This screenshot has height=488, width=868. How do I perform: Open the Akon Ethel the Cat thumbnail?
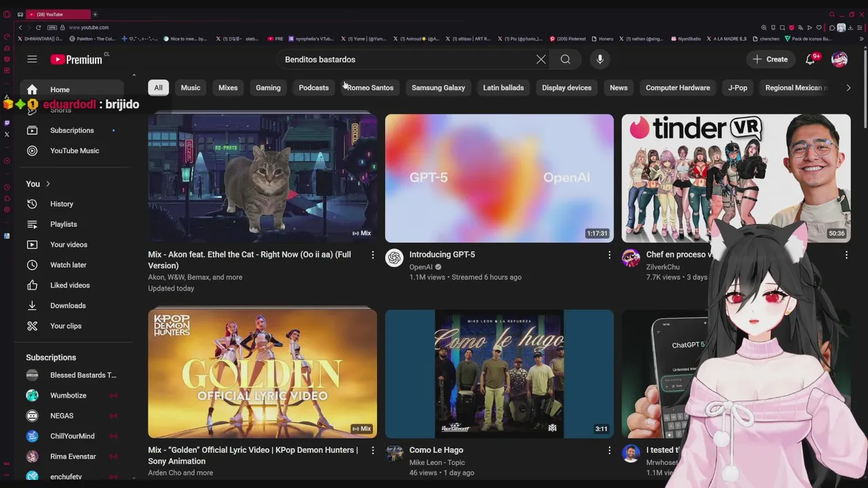tap(262, 178)
